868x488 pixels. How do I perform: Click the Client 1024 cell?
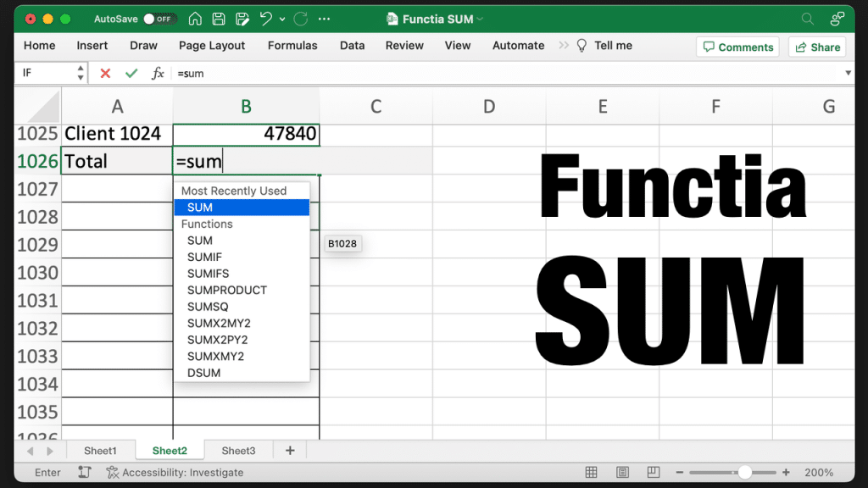pos(117,133)
